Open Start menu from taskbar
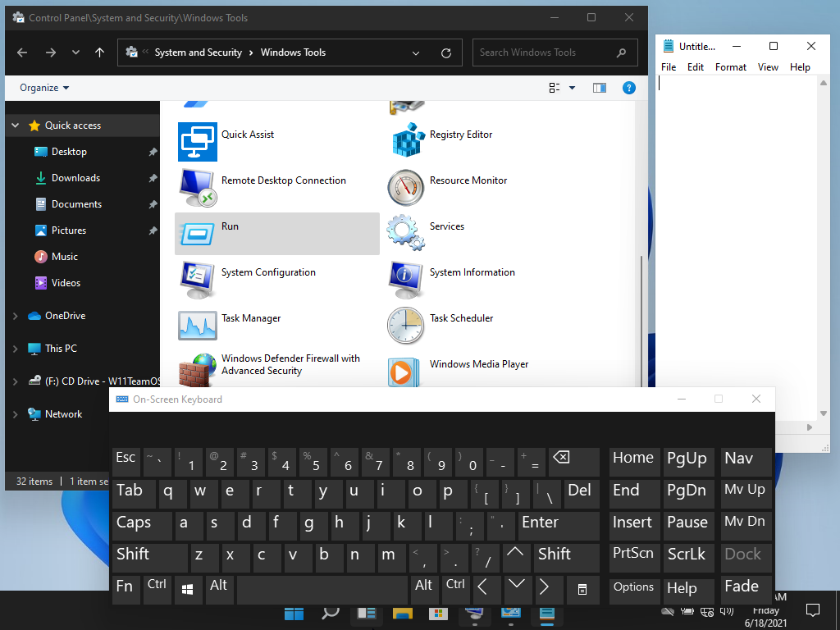 pos(294,614)
